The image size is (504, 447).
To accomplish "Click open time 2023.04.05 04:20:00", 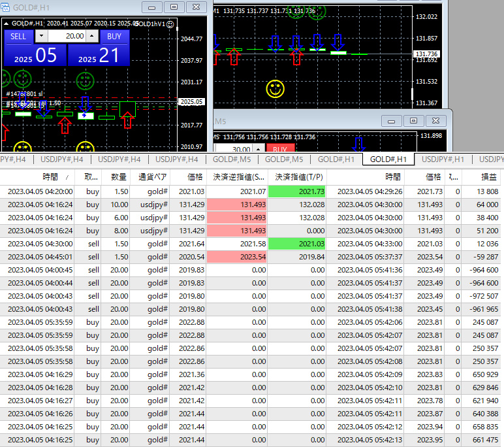I will (x=40, y=191).
